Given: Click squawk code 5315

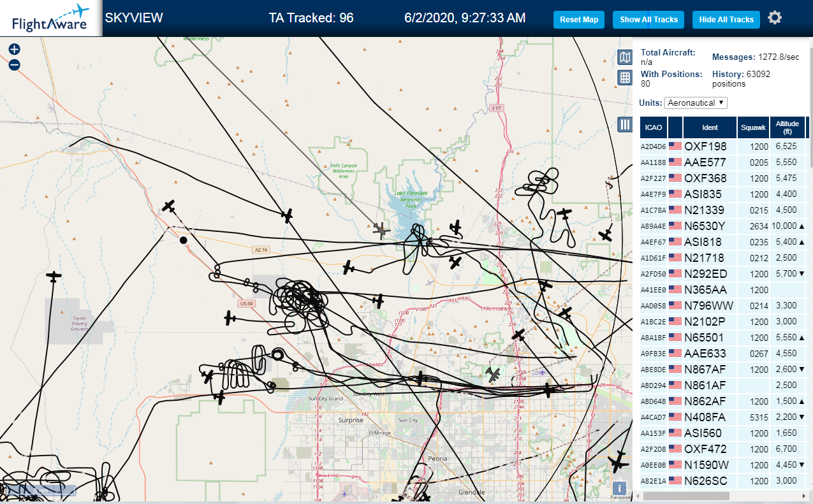Looking at the screenshot, I should [x=759, y=417].
